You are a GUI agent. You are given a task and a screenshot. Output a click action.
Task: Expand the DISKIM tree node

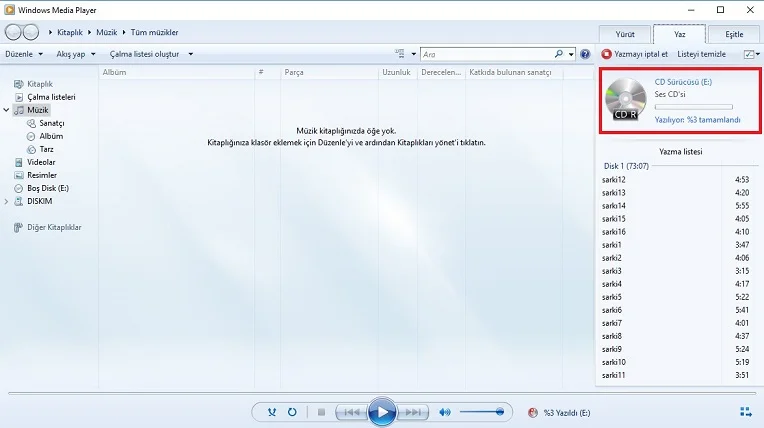point(6,201)
